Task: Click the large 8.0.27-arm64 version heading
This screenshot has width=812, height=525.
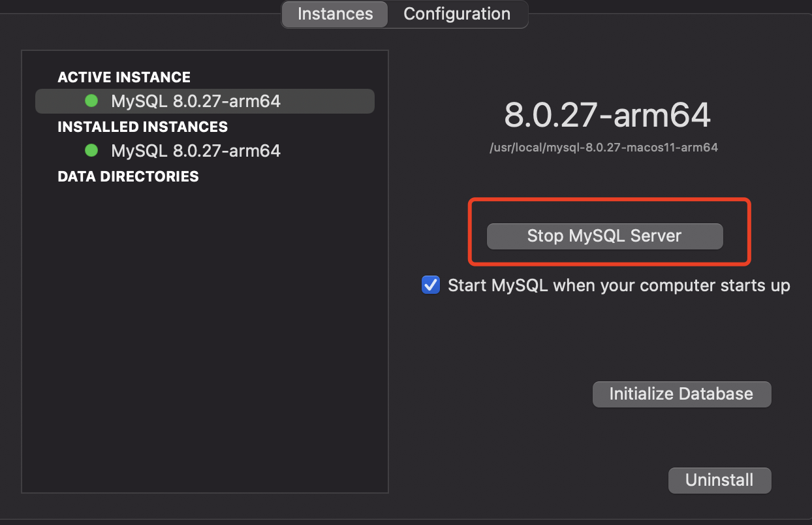Action: pyautogui.click(x=607, y=116)
